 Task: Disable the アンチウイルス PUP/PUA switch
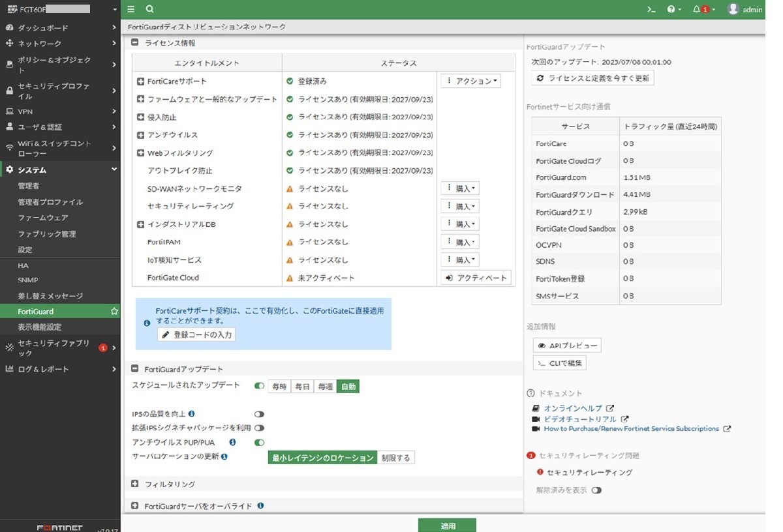[x=259, y=442]
